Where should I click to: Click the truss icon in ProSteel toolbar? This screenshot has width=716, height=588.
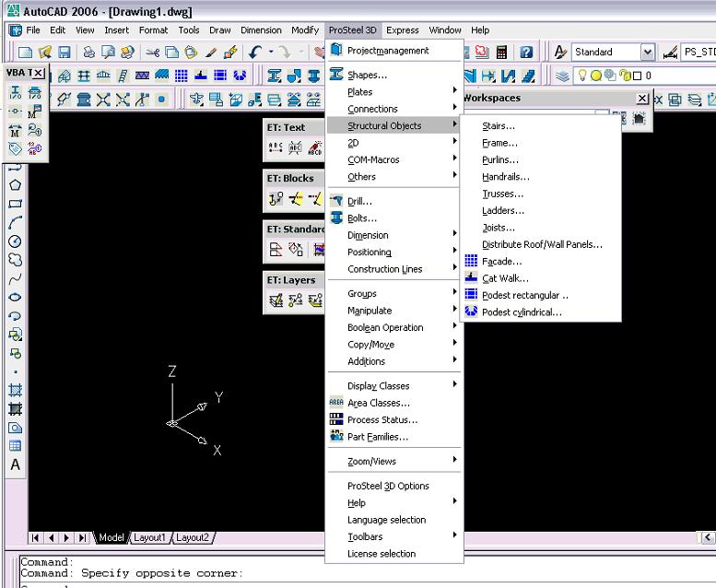click(x=103, y=76)
